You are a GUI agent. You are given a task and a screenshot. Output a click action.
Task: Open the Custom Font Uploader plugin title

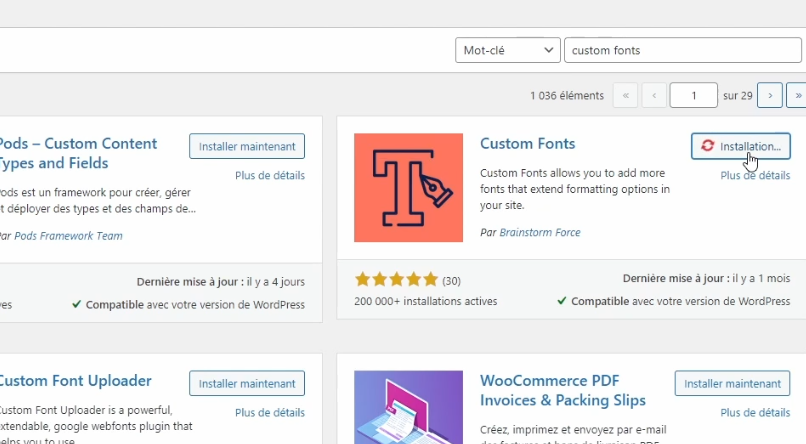click(x=76, y=381)
